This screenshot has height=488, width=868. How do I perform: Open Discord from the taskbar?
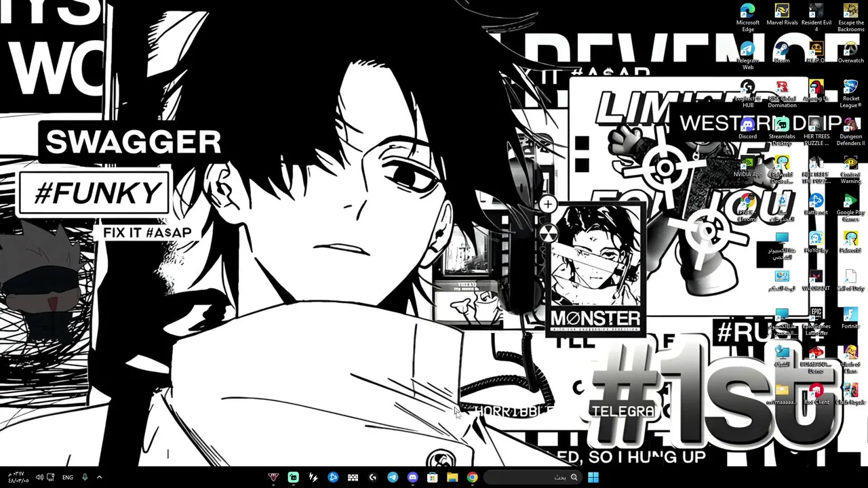(x=412, y=477)
